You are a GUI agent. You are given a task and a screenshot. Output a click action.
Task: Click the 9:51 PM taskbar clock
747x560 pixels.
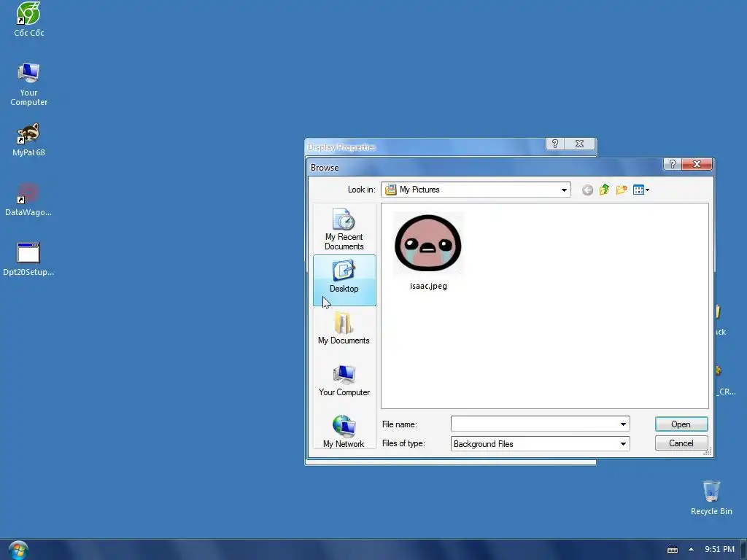(719, 549)
